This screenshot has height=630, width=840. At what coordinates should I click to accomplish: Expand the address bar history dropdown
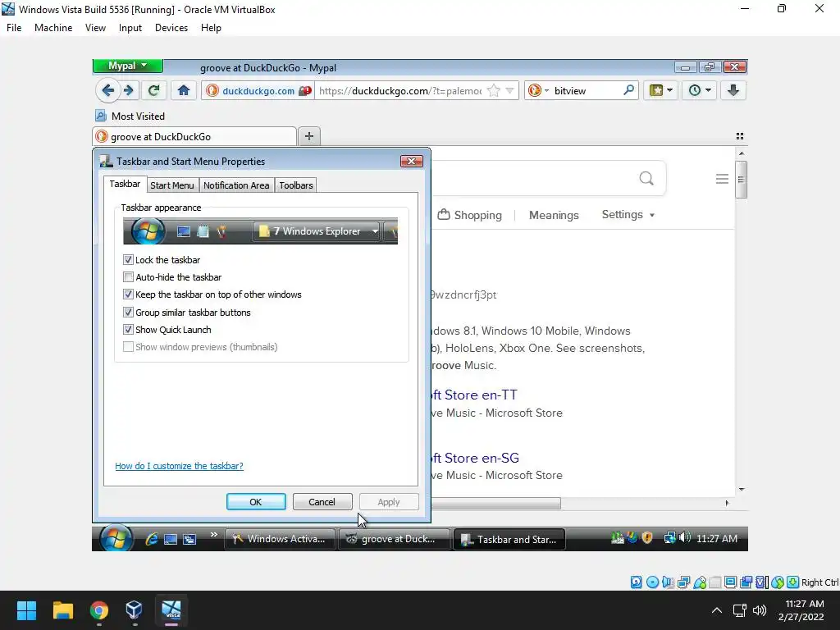pyautogui.click(x=509, y=90)
